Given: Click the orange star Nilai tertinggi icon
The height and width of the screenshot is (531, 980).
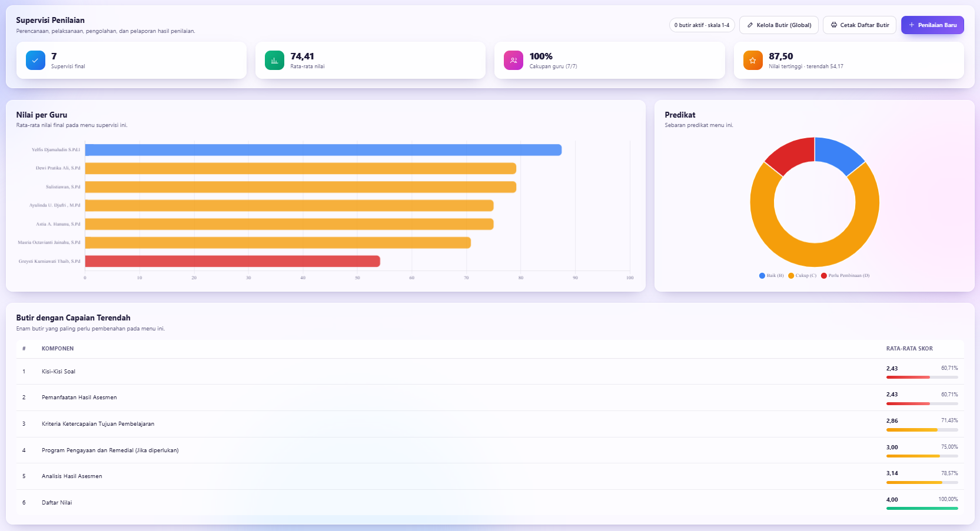Looking at the screenshot, I should pyautogui.click(x=753, y=60).
